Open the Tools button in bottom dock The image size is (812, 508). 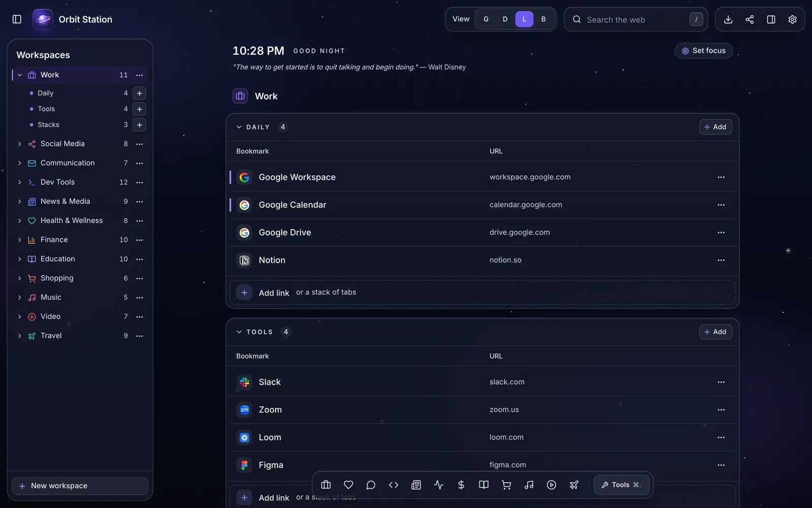pyautogui.click(x=621, y=485)
